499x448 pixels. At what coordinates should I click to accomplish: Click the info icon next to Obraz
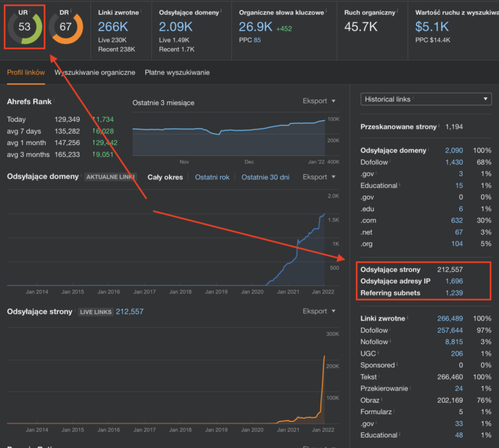coord(381,399)
